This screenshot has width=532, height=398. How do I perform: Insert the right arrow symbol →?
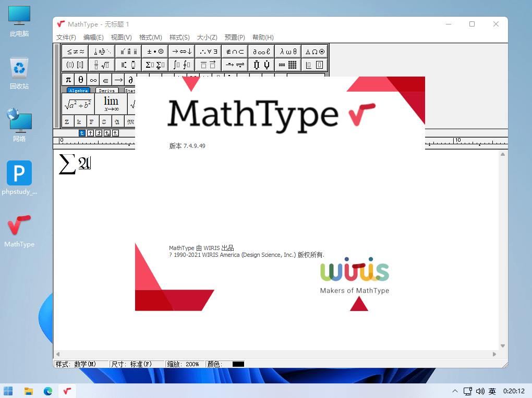click(118, 80)
